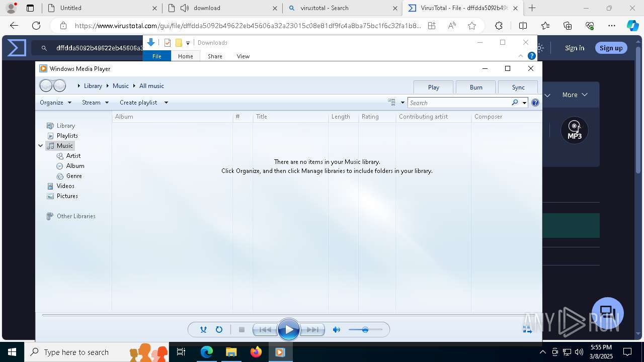This screenshot has width=644, height=362.
Task: Click the Back navigation button in media player
Action: [x=46, y=86]
